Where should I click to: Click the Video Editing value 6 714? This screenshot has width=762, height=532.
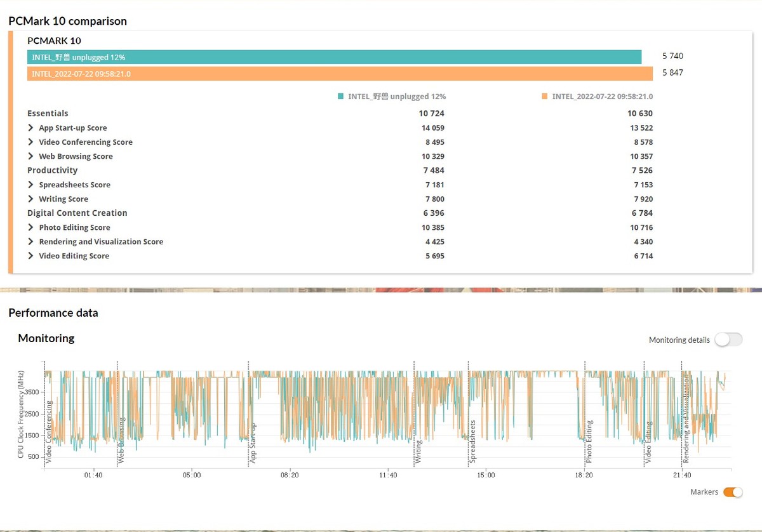point(643,256)
